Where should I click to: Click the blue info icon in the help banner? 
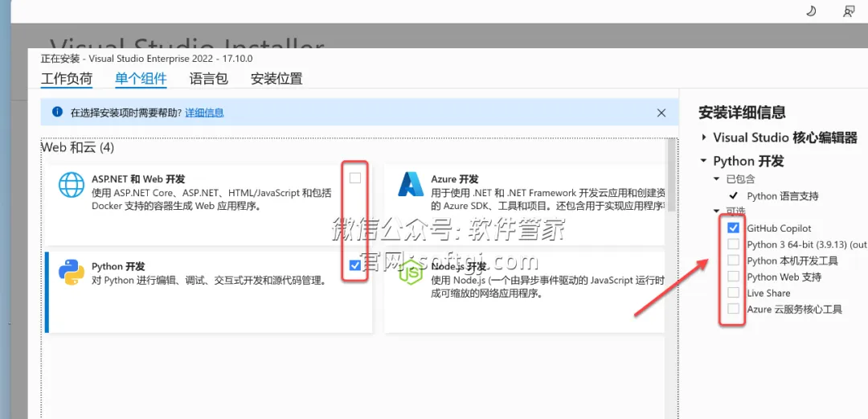57,112
